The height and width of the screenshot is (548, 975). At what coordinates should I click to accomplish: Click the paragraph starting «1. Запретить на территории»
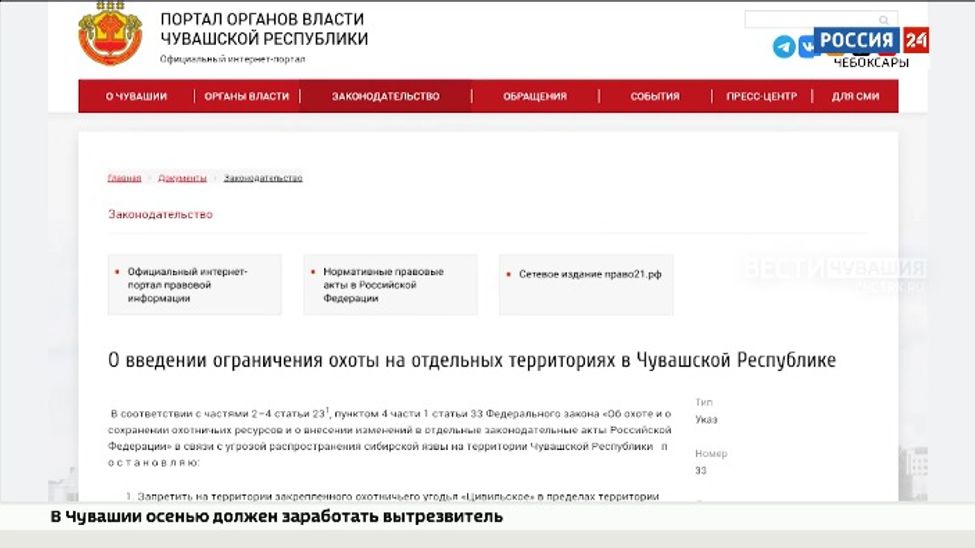pos(392,496)
